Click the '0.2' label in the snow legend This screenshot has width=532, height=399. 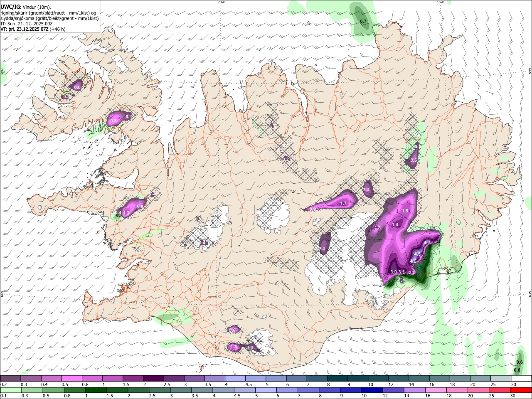pyautogui.click(x=3, y=384)
